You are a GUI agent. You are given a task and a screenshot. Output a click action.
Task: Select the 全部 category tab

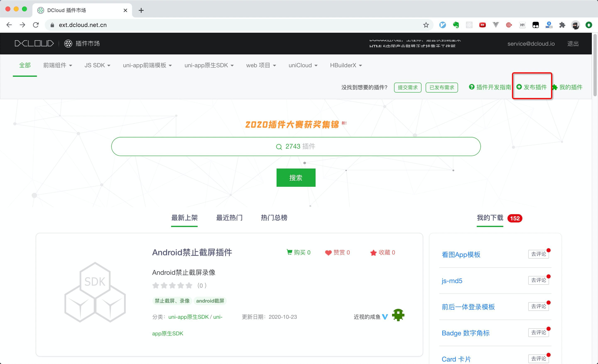click(25, 66)
